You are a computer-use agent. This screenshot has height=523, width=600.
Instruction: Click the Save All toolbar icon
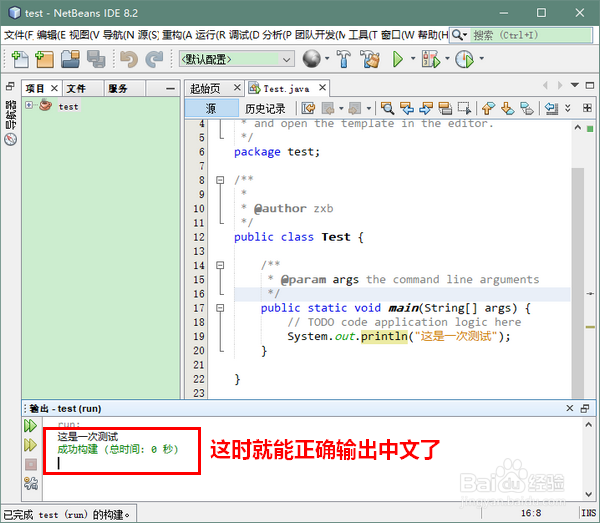[96, 59]
